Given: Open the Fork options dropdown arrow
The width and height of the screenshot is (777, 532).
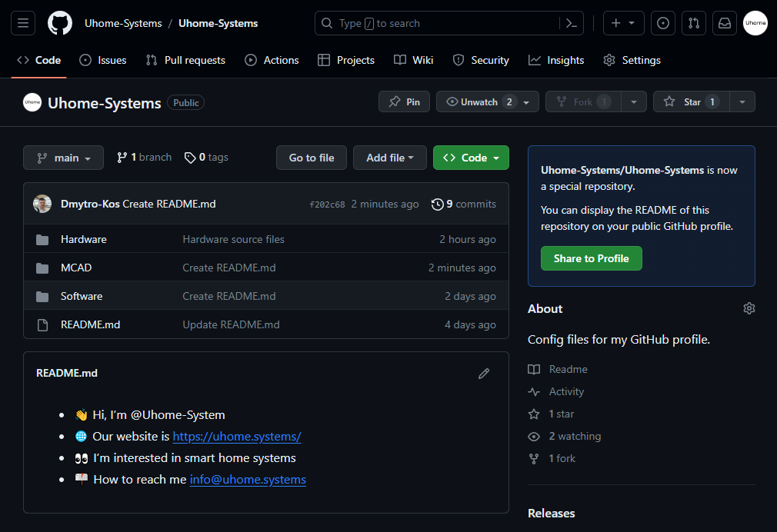Looking at the screenshot, I should 633,101.
